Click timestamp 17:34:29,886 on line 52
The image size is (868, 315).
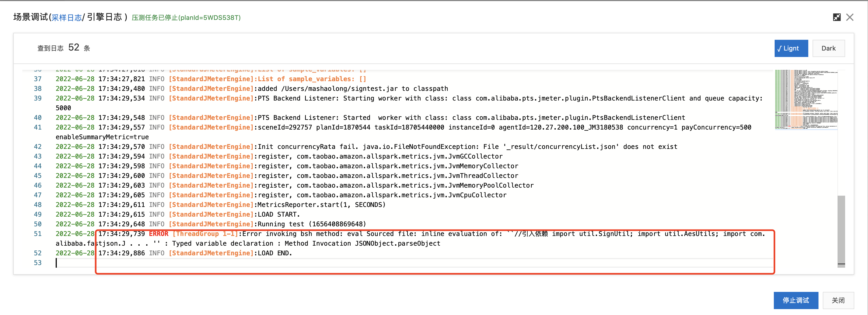click(121, 253)
